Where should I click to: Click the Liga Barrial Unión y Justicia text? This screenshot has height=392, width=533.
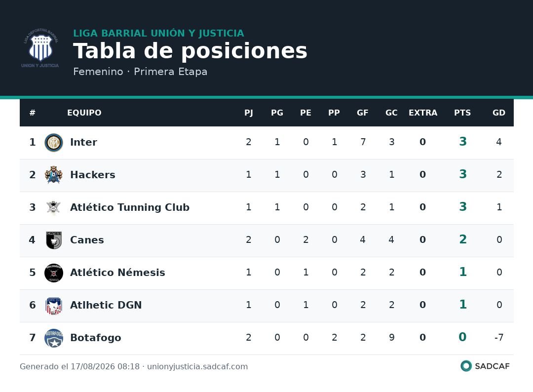(159, 33)
